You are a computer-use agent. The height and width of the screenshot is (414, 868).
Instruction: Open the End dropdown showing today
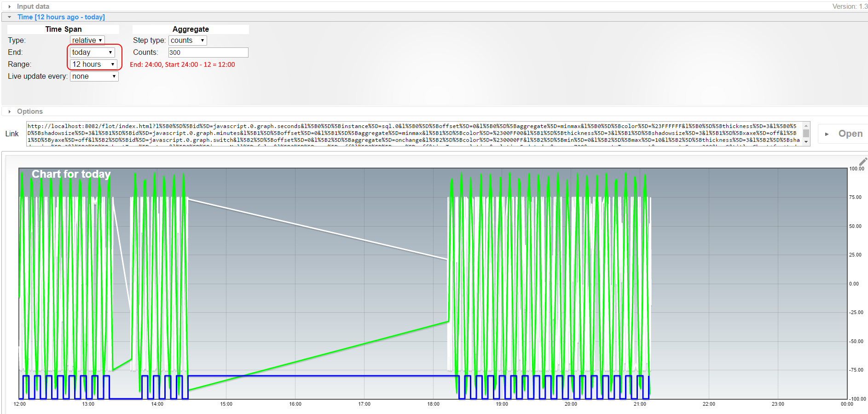point(93,52)
